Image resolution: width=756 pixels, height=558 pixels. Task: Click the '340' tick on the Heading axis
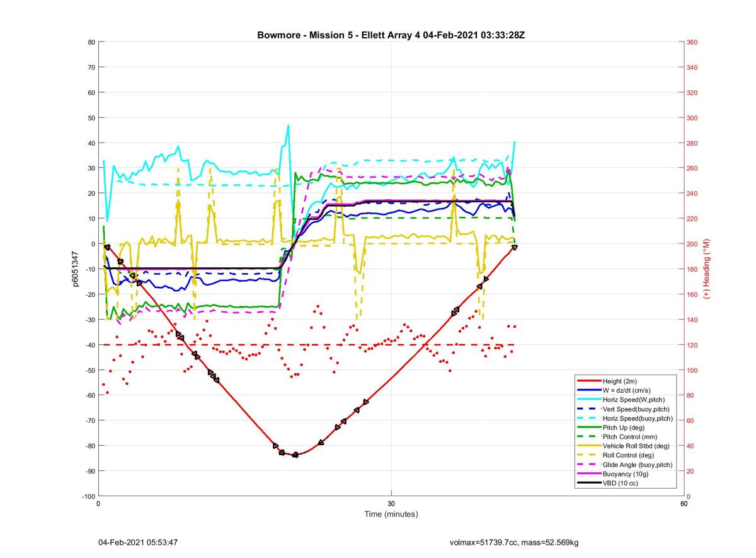(692, 67)
